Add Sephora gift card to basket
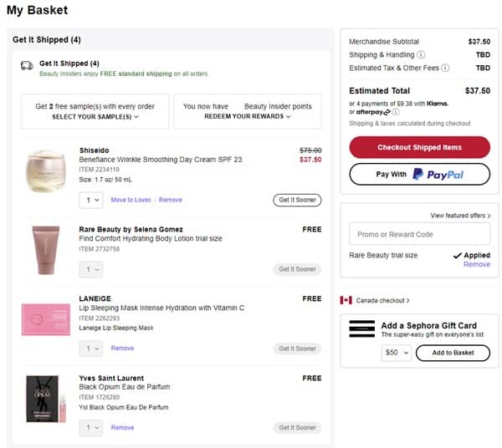 point(453,353)
